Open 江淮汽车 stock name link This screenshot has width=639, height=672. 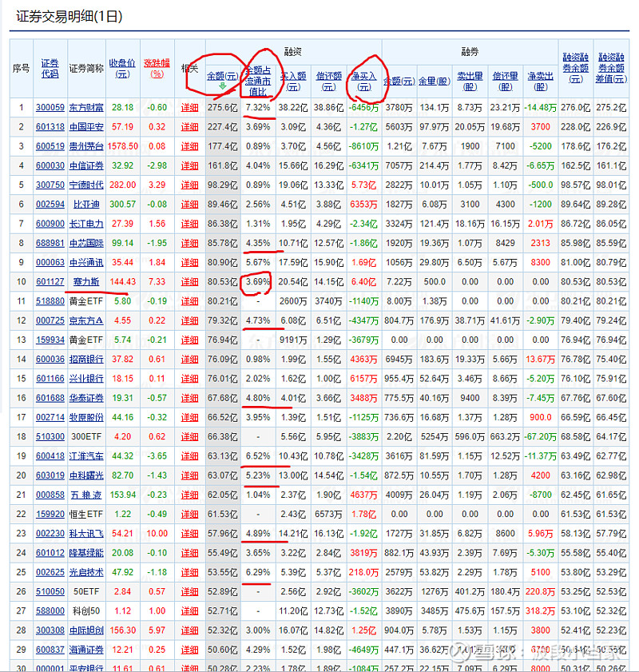click(x=86, y=456)
